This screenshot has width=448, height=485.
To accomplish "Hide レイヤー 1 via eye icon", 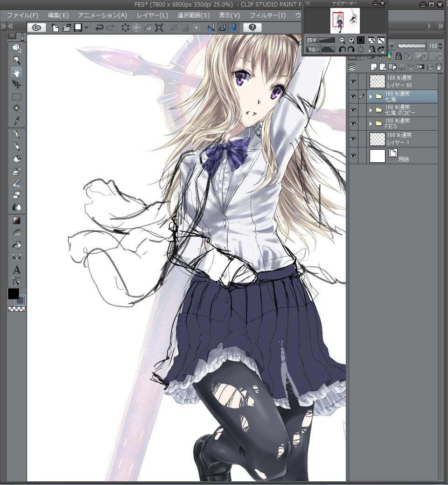I will point(353,139).
